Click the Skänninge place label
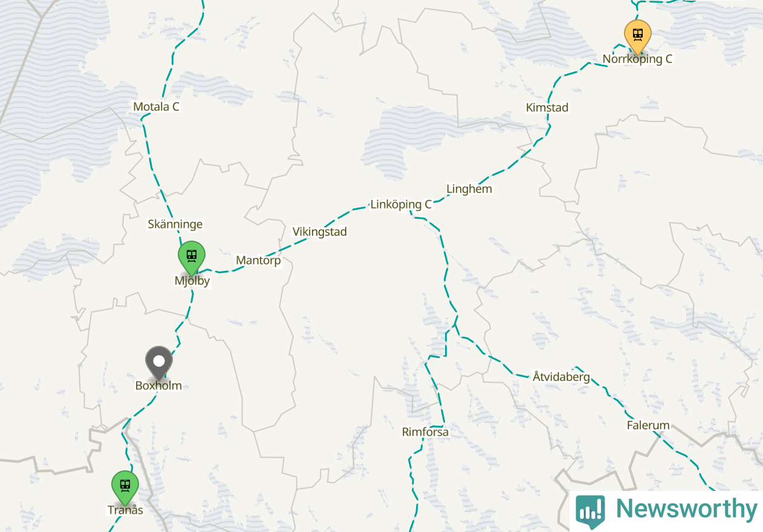Image resolution: width=763 pixels, height=532 pixels. point(175,224)
